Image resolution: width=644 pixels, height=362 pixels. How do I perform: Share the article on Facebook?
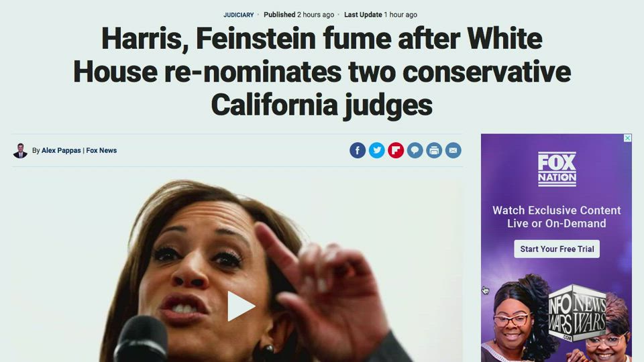pos(358,150)
